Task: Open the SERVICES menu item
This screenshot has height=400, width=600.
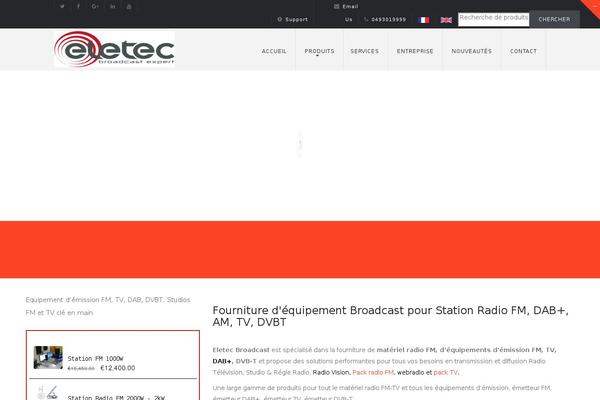Action: point(364,51)
